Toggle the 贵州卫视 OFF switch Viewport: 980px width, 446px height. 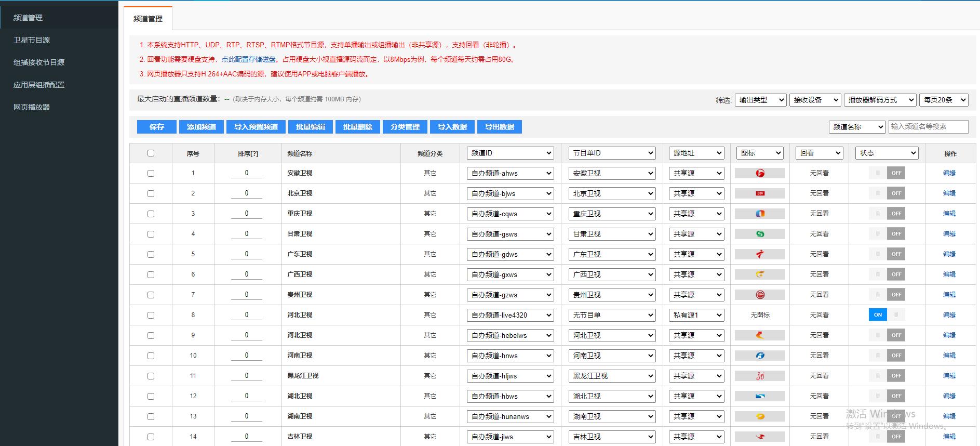[x=887, y=295]
